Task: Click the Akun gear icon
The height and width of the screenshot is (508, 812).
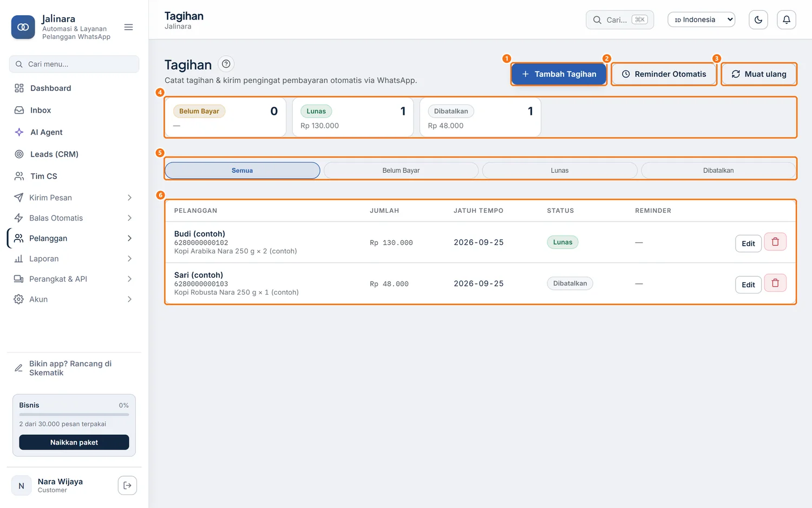Action: pos(18,299)
